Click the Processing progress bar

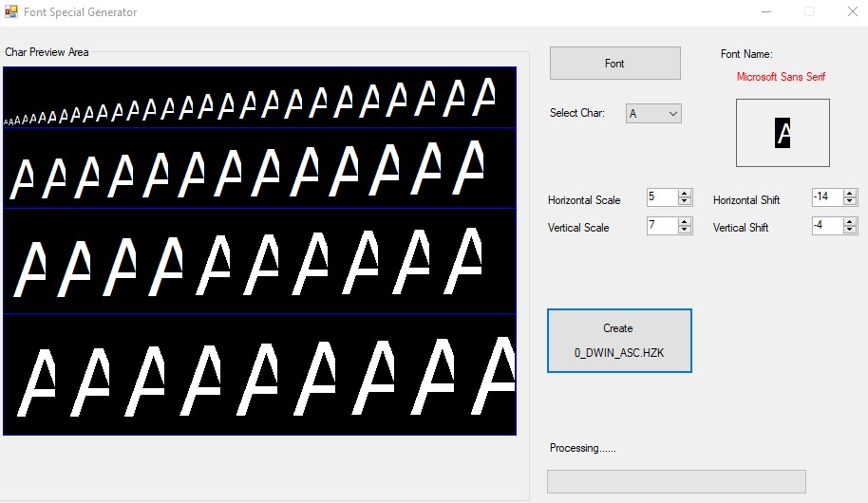click(675, 481)
